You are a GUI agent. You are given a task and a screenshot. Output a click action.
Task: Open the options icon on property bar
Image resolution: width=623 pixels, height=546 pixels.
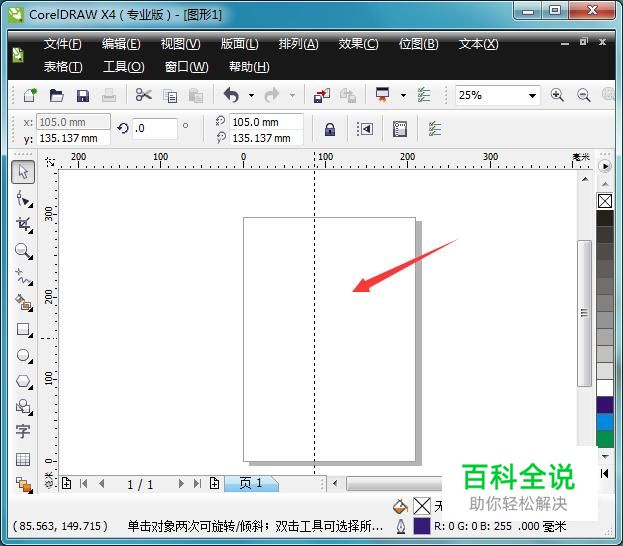coord(435,129)
